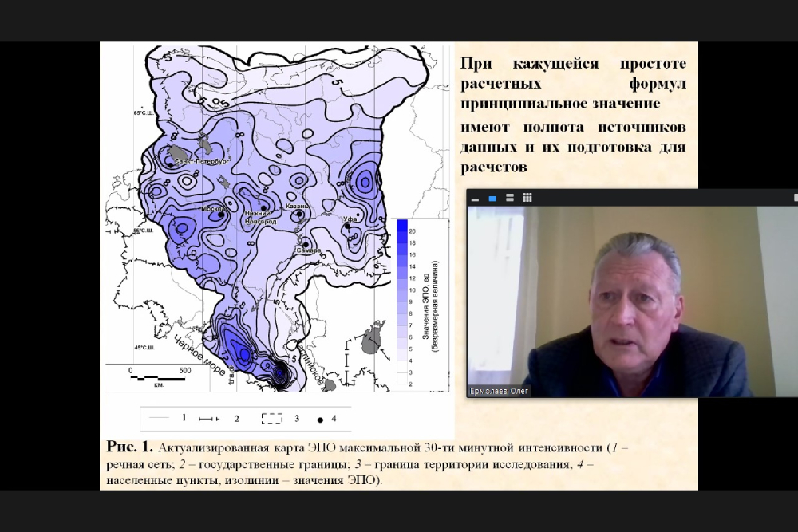
Task: Click the bold 'Рис. 1.' caption label
Action: (x=129, y=446)
